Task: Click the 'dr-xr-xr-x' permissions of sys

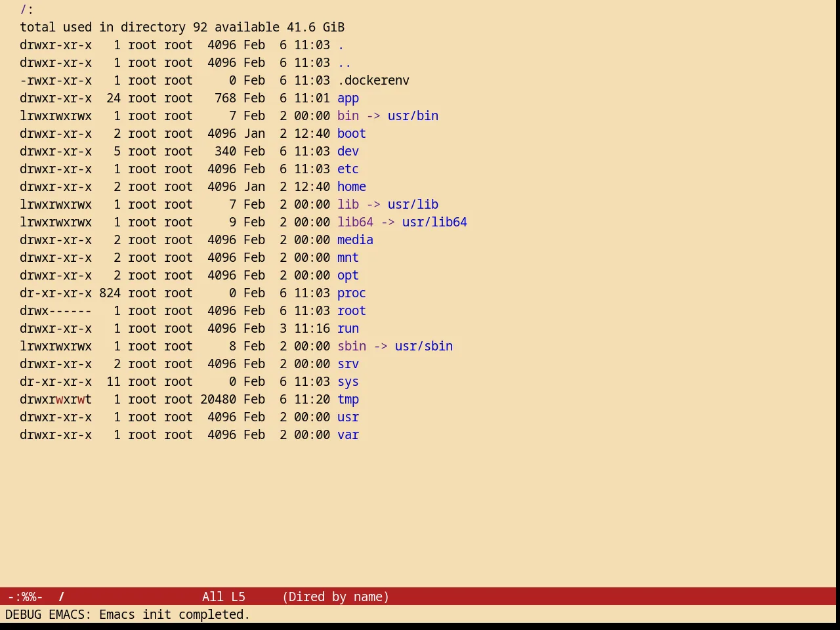Action: click(56, 382)
